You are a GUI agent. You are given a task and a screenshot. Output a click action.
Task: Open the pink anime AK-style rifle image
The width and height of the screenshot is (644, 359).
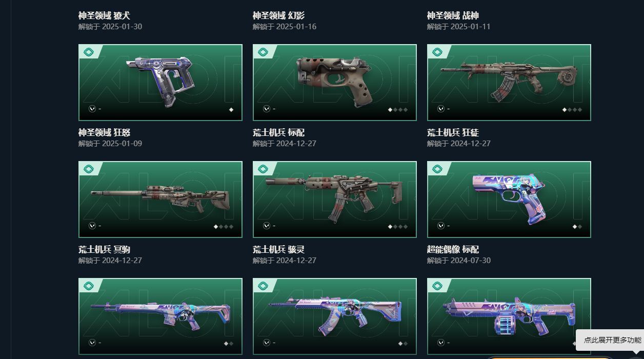[334, 315]
